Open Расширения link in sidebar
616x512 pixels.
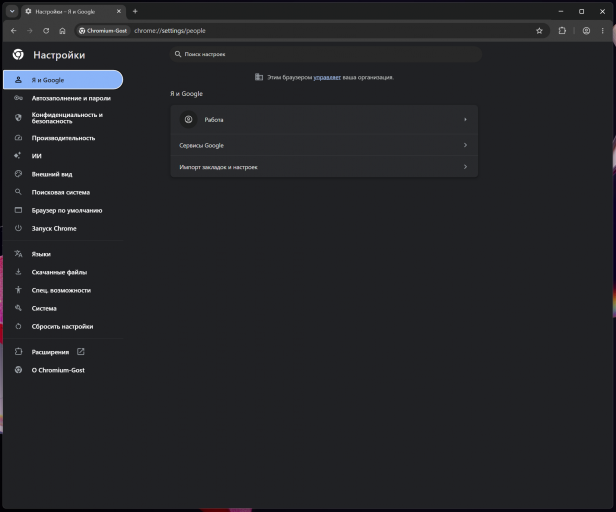(x=63, y=352)
